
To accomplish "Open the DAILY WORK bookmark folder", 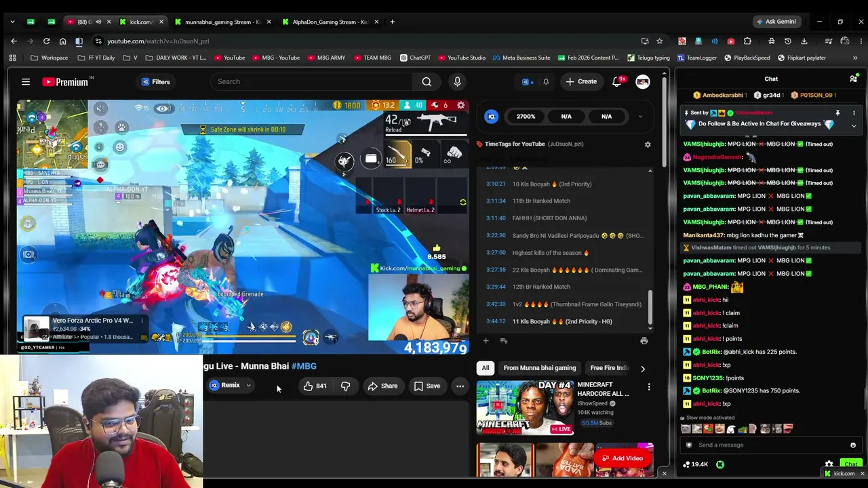I will (176, 58).
